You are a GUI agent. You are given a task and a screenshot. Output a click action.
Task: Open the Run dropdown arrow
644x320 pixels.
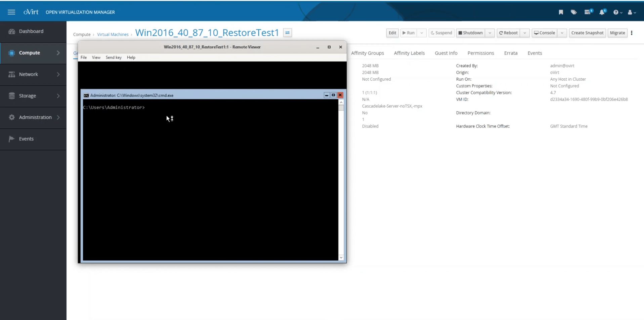422,33
